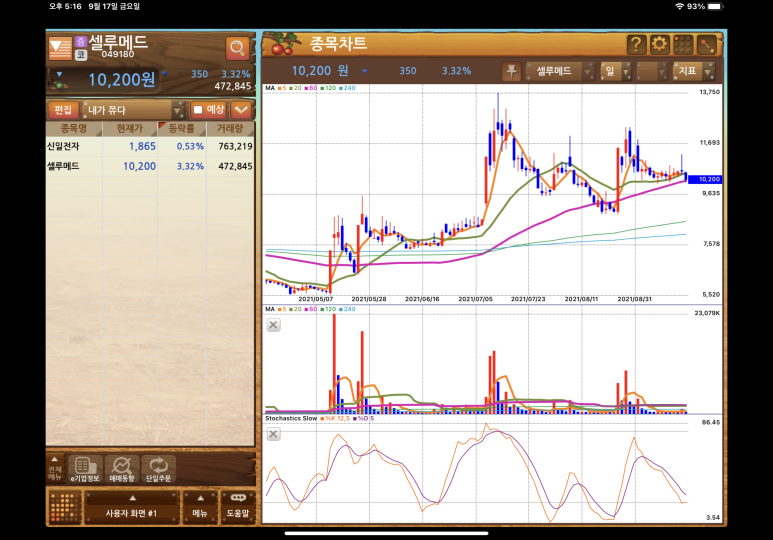Open the stock search magnifier icon

237,48
